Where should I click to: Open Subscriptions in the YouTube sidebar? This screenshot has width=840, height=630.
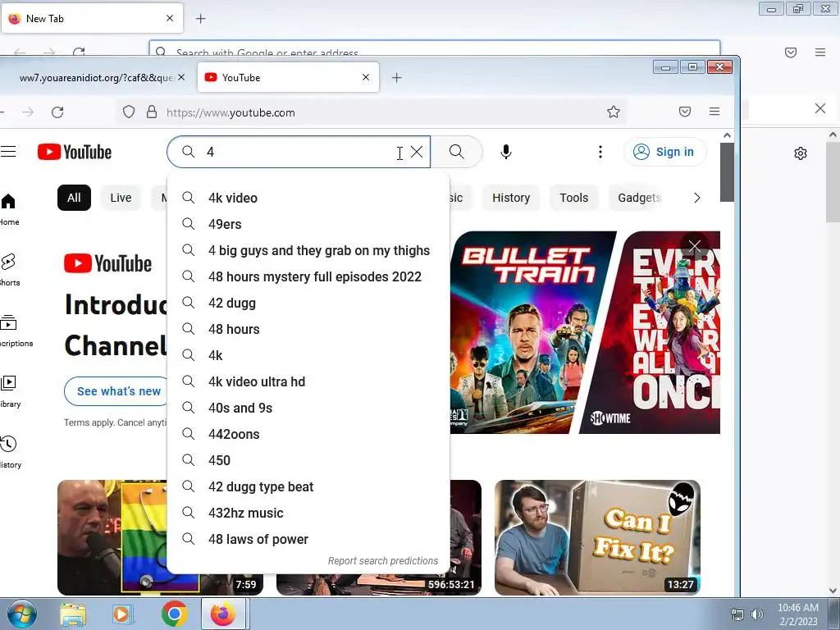click(x=11, y=331)
